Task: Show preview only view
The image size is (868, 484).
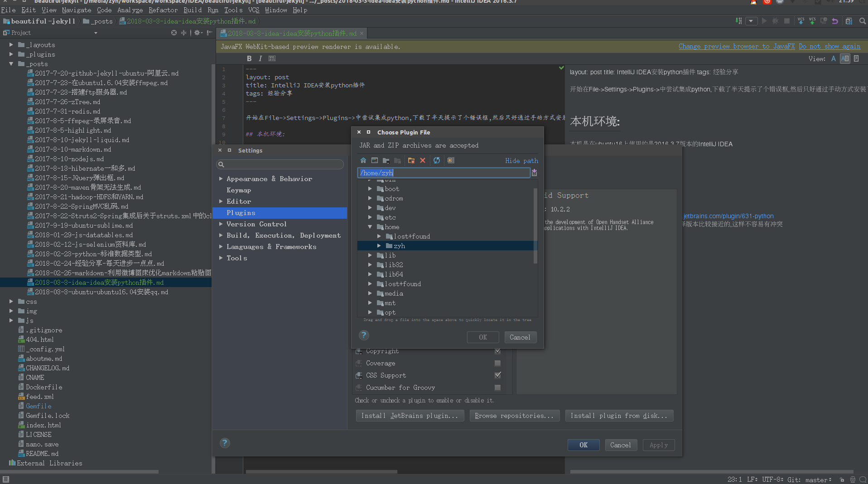Action: 856,58
